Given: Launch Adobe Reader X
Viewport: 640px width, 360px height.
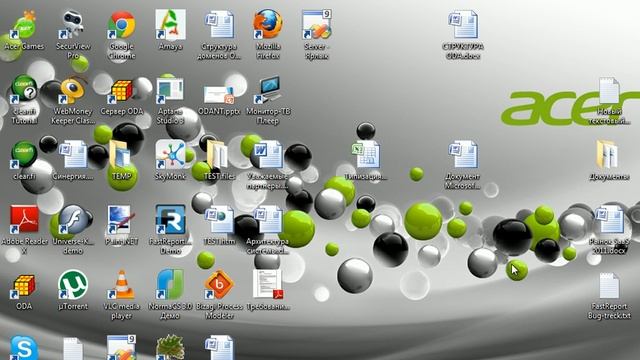Looking at the screenshot, I should tap(24, 220).
